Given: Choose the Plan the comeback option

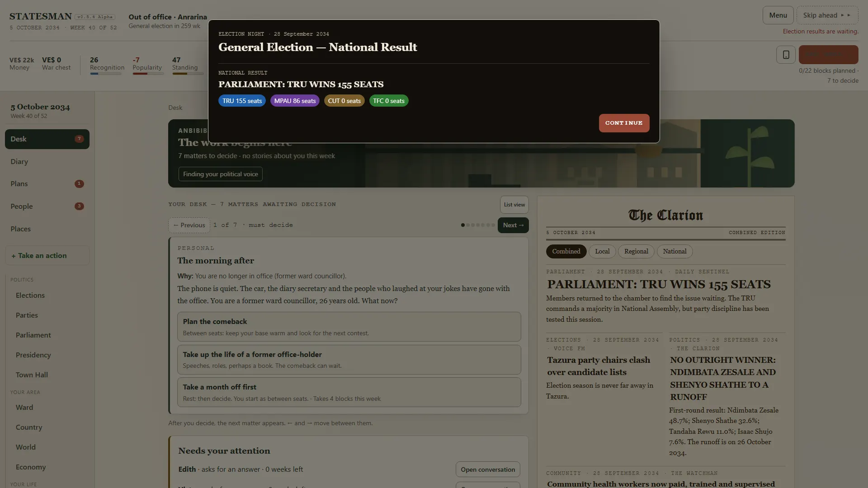Looking at the screenshot, I should click(349, 327).
